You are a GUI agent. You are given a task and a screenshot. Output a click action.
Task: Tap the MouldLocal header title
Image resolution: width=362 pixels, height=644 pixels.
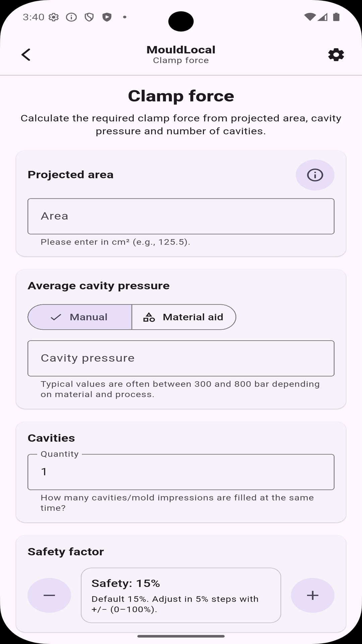coord(181,50)
